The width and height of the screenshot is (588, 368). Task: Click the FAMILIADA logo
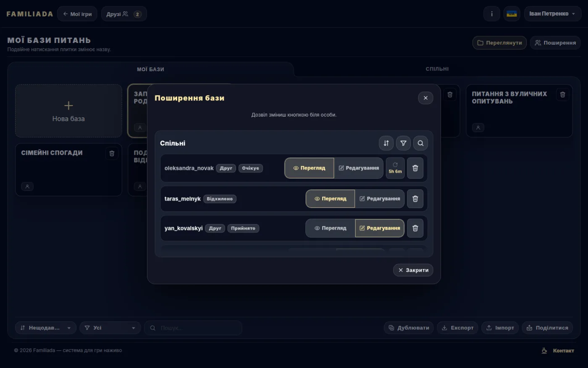click(30, 14)
